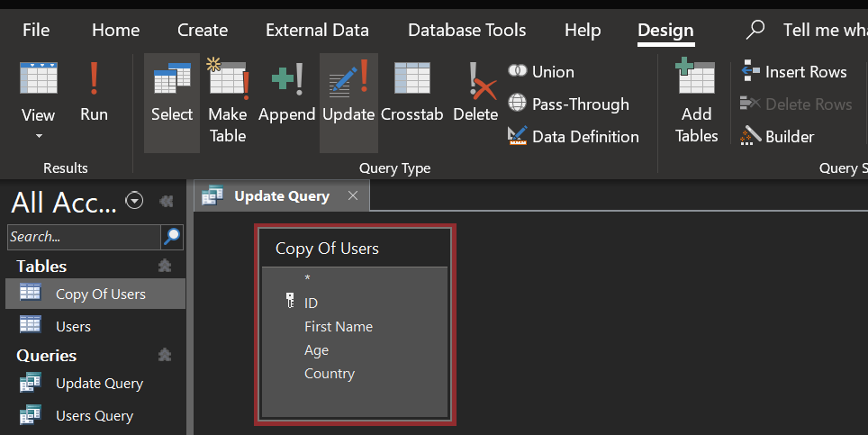
Task: Click the Pass-Through query button
Action: [x=568, y=104]
